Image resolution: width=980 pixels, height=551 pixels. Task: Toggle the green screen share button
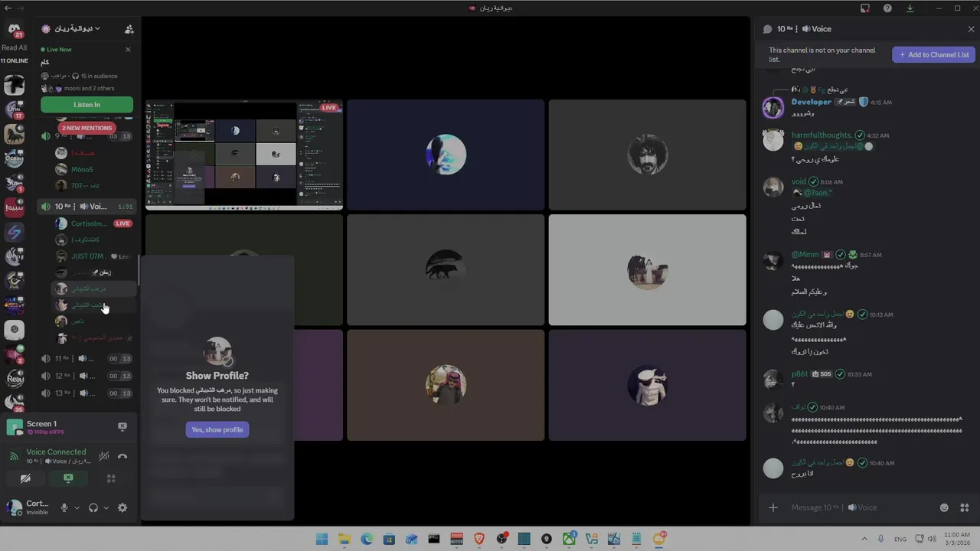point(68,478)
